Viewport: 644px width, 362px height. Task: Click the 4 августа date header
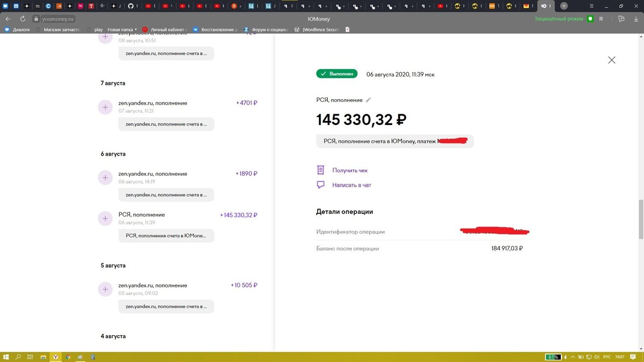pos(113,336)
